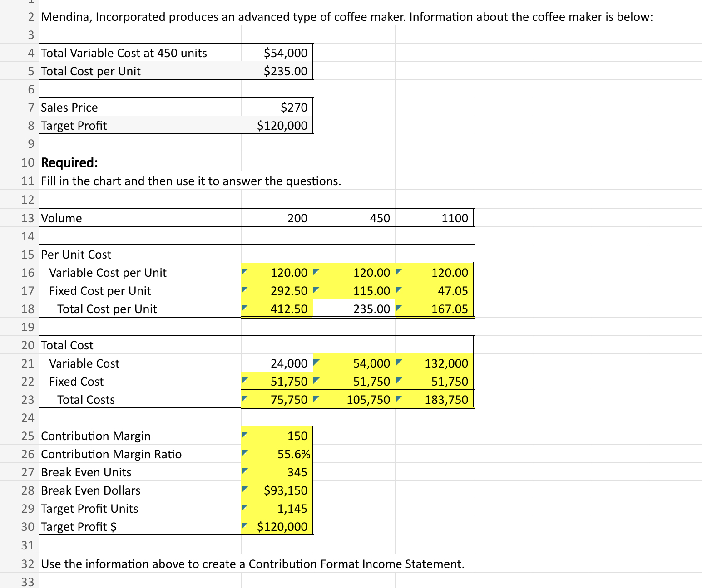Select the Total Variable Cost cell $54,000
Screen dimensions: 702x588
click(276, 53)
